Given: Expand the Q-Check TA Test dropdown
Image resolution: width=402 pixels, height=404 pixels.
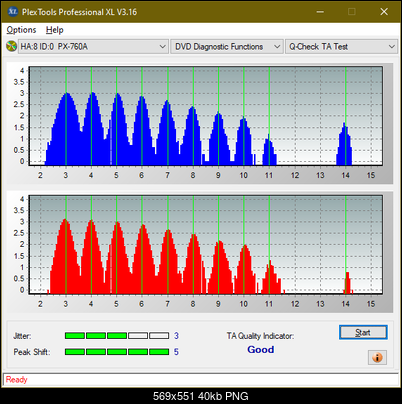Looking at the screenshot, I should pos(341,47).
